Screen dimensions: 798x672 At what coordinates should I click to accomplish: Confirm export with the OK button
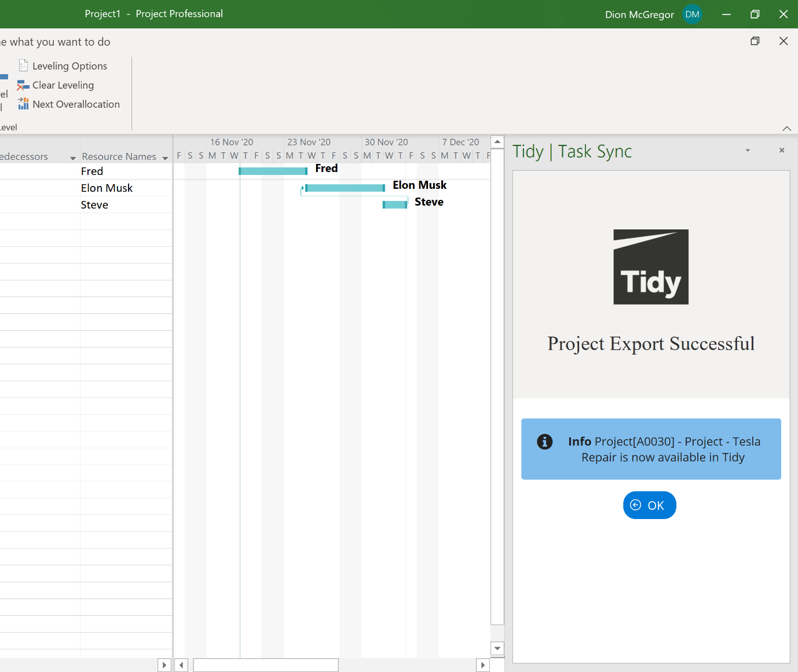tap(649, 505)
